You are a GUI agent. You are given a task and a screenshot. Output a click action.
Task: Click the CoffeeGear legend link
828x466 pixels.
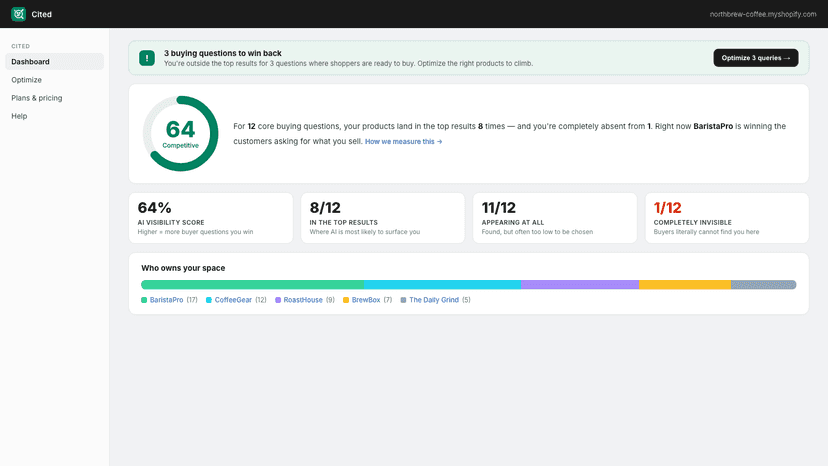[233, 300]
